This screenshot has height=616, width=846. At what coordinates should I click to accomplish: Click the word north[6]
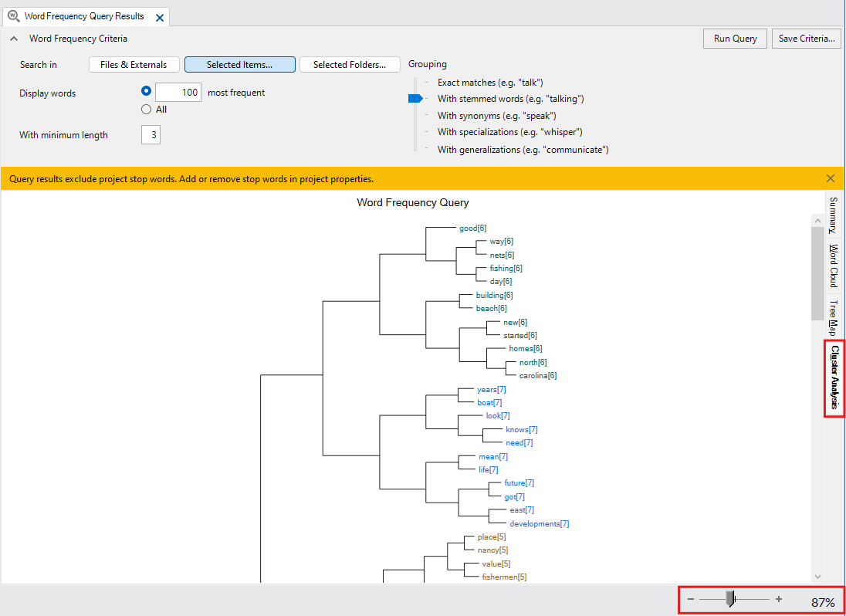click(x=533, y=362)
